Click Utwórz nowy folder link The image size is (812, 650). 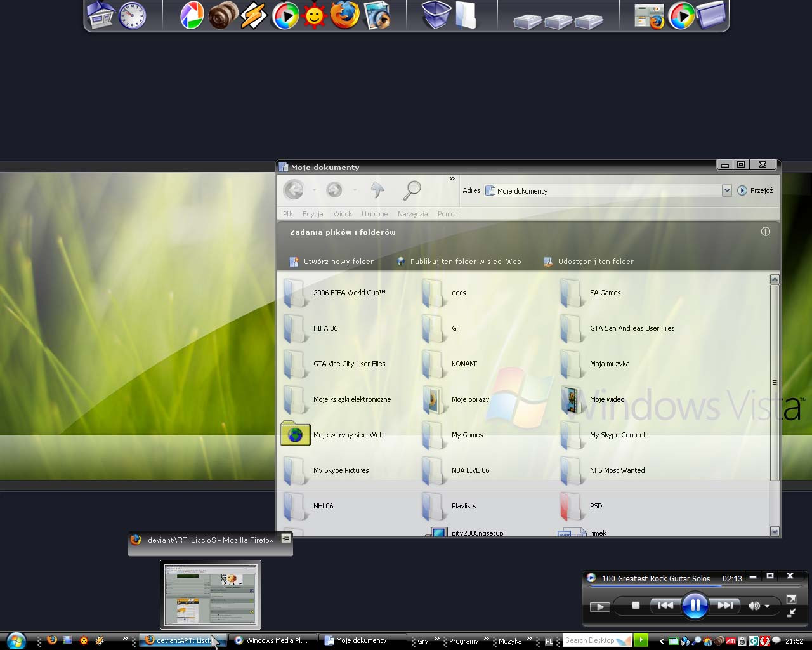tap(338, 262)
